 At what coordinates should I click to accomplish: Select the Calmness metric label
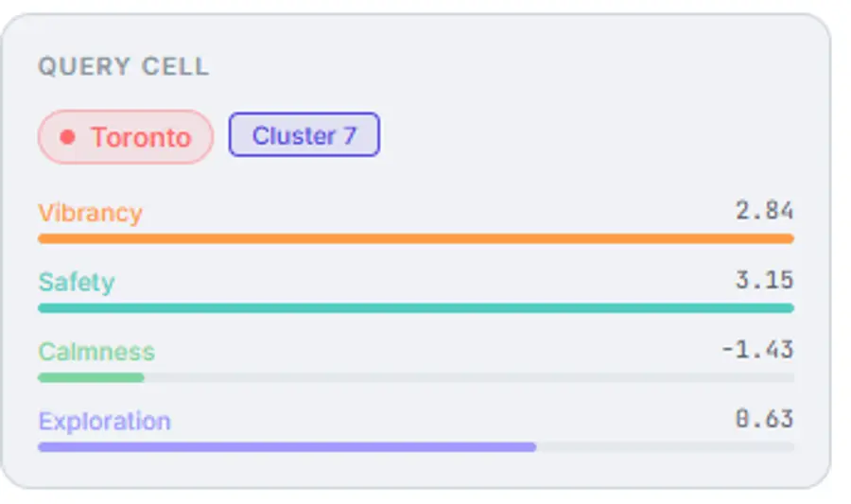(x=96, y=352)
